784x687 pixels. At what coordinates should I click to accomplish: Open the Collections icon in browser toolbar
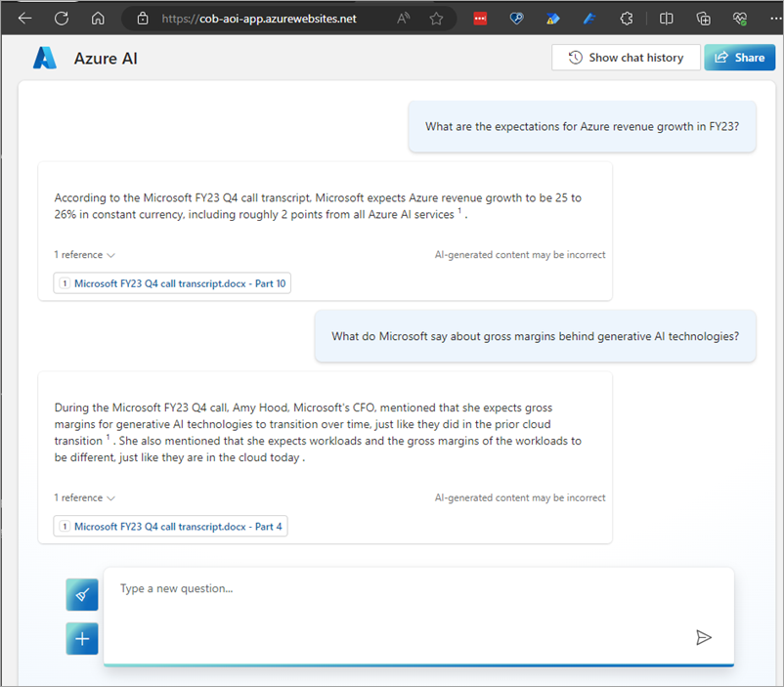pyautogui.click(x=703, y=19)
